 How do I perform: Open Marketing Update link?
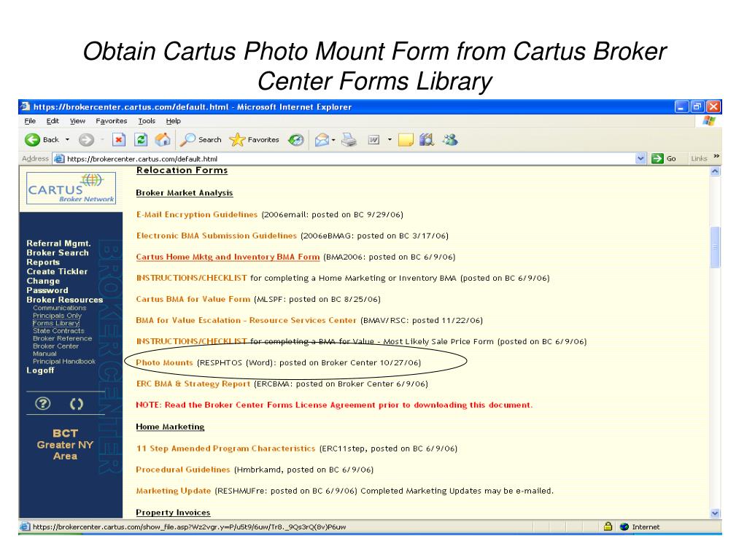point(174,491)
